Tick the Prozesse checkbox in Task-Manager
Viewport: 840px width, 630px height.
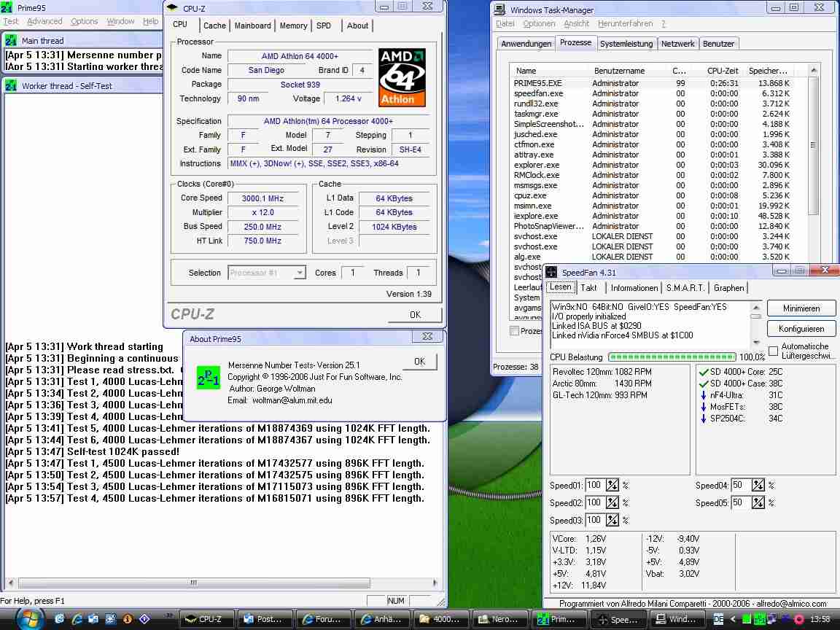point(514,330)
